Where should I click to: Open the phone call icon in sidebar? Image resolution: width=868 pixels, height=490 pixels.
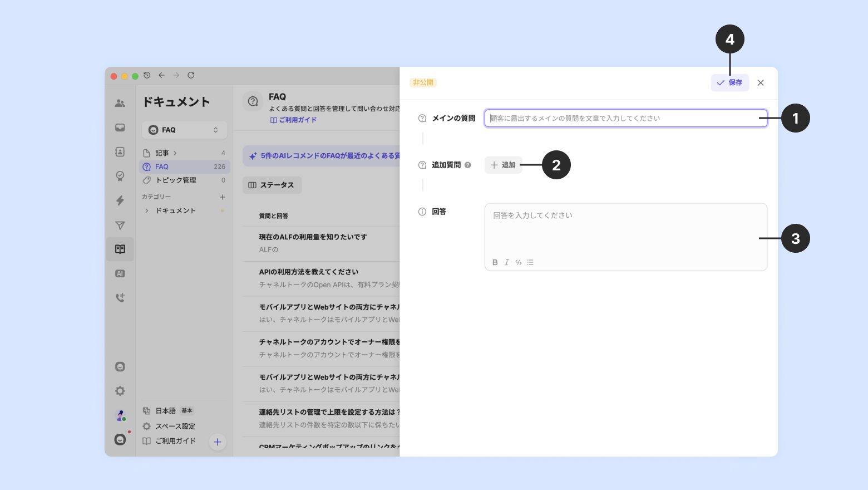coord(120,297)
